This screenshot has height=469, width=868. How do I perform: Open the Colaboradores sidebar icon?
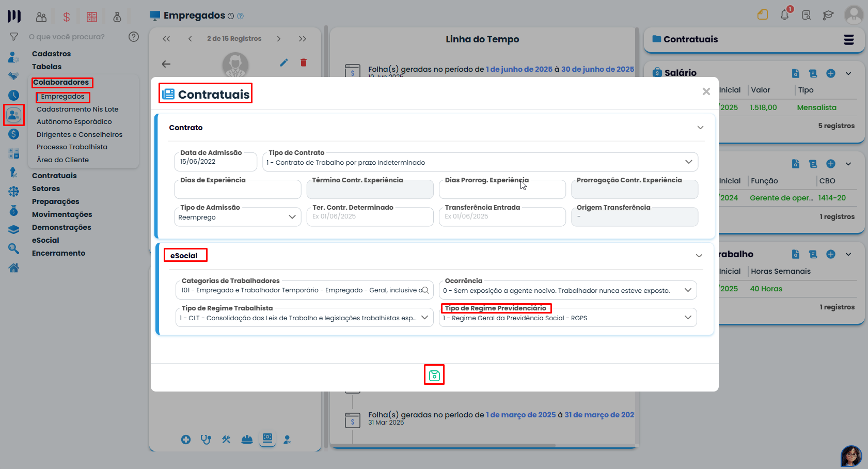click(x=14, y=115)
